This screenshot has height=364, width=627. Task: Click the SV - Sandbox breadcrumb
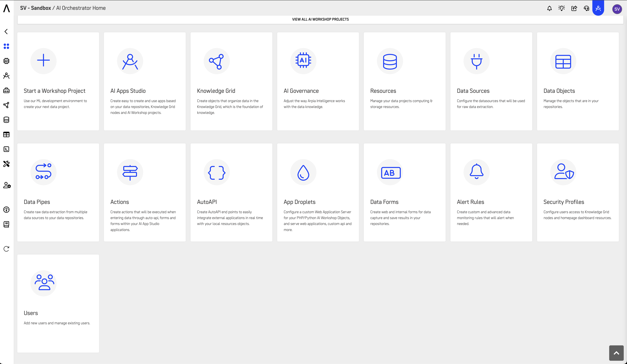pyautogui.click(x=35, y=8)
